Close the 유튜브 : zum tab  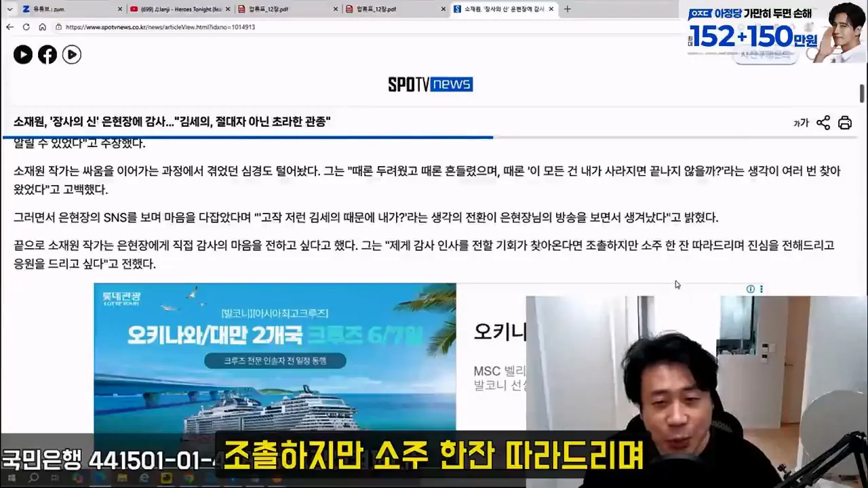pyautogui.click(x=120, y=9)
